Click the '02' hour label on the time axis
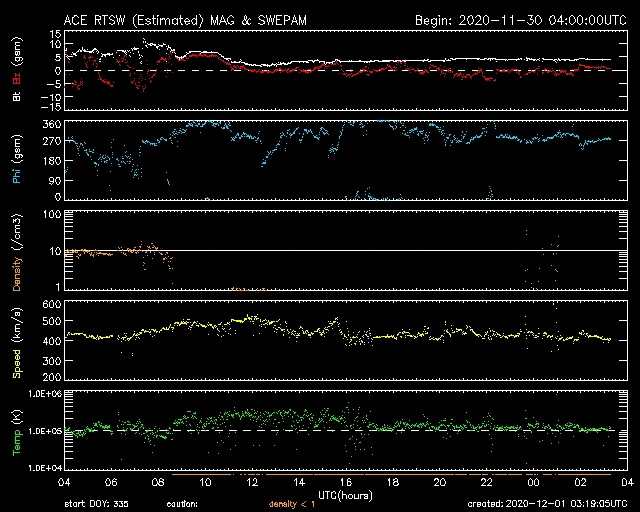Viewport: 640px width, 512px height. tap(580, 483)
